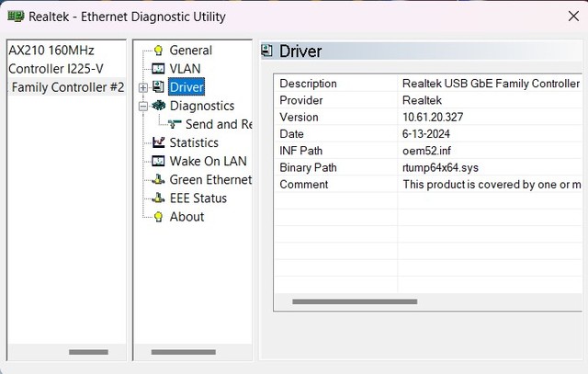Click the oem52.inf value
The width and height of the screenshot is (588, 374).
coord(426,151)
